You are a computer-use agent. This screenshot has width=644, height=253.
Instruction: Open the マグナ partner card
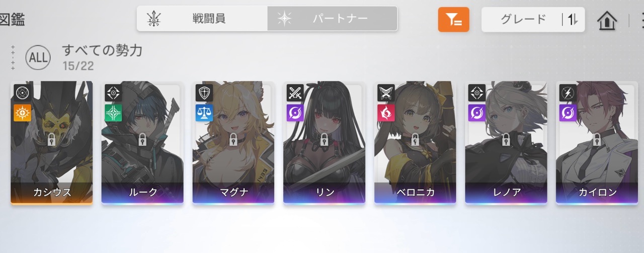[233, 143]
